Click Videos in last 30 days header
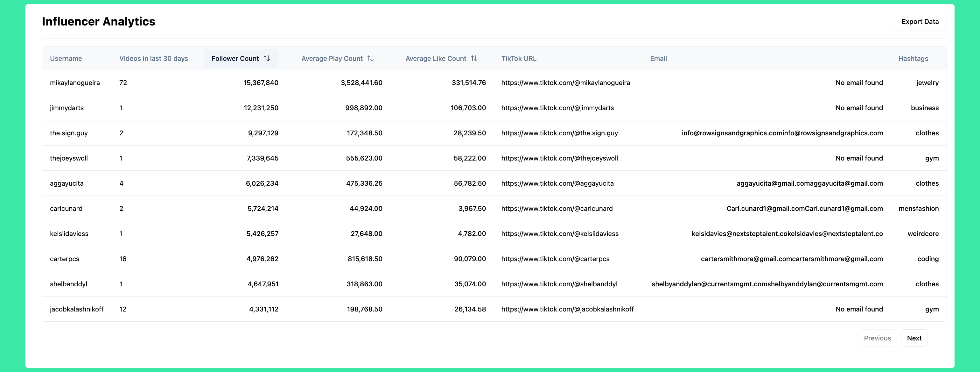The height and width of the screenshot is (372, 980). point(153,58)
